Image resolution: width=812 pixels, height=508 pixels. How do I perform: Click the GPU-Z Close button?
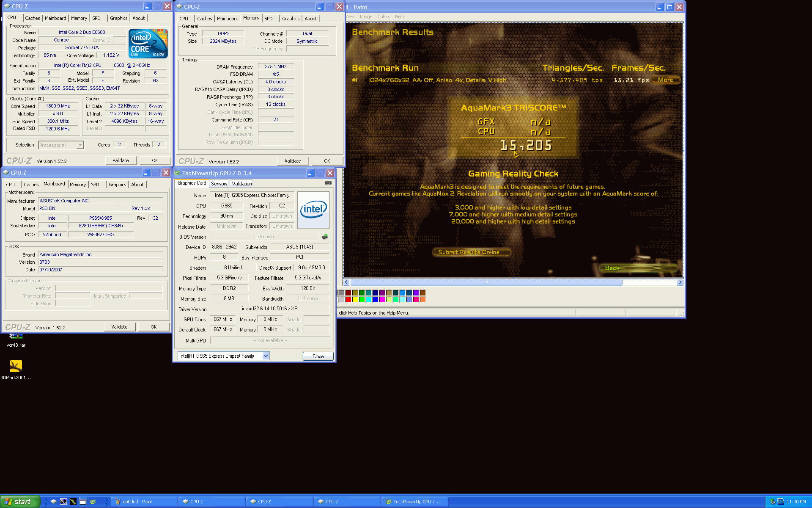(318, 356)
